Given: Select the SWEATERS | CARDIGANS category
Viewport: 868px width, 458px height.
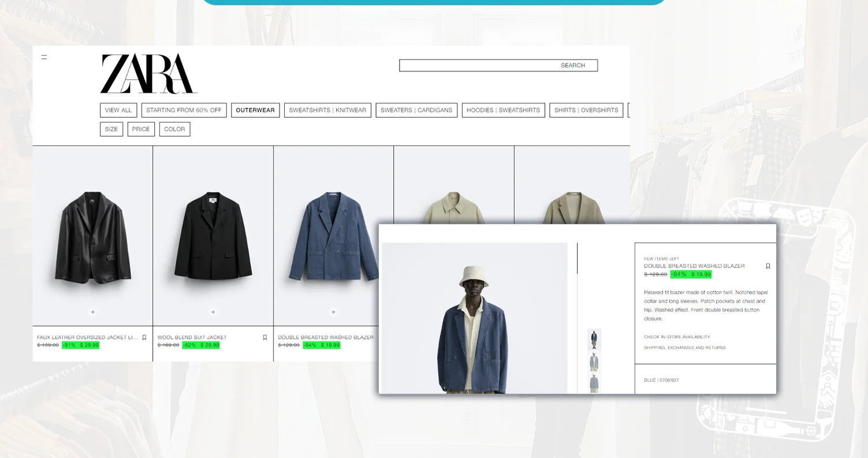Looking at the screenshot, I should click(x=416, y=110).
